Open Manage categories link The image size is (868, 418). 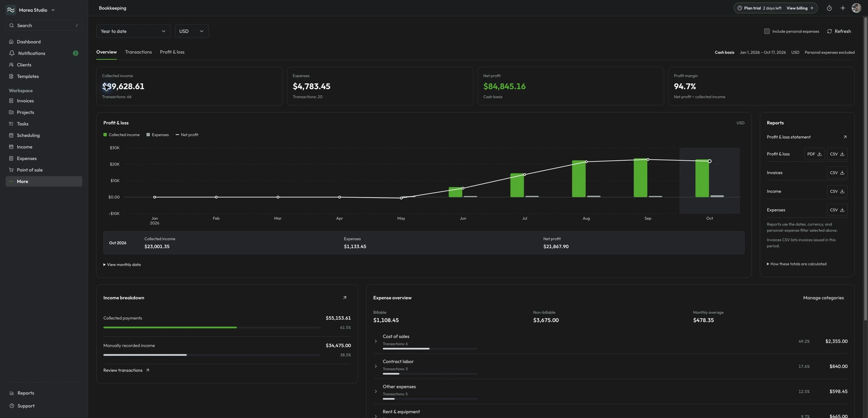823,298
